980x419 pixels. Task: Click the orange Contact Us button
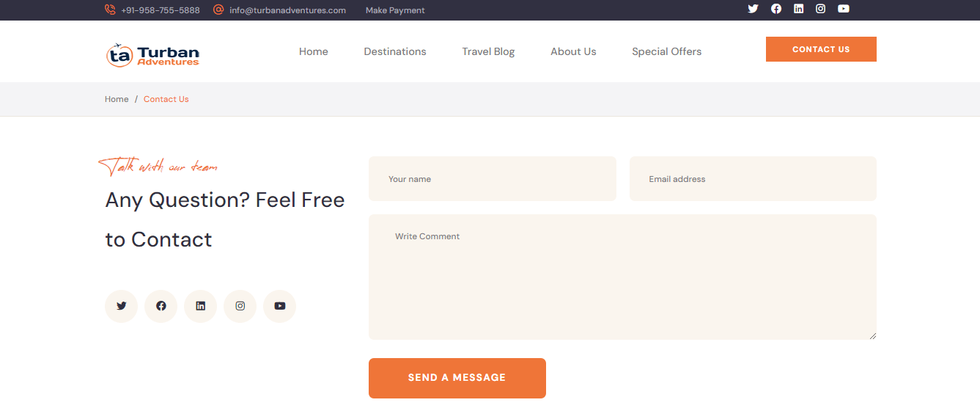pos(821,49)
